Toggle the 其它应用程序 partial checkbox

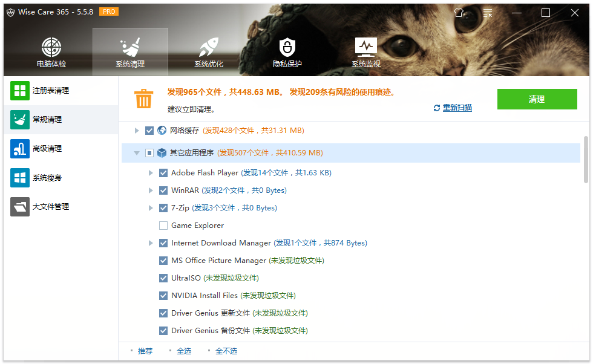(149, 153)
